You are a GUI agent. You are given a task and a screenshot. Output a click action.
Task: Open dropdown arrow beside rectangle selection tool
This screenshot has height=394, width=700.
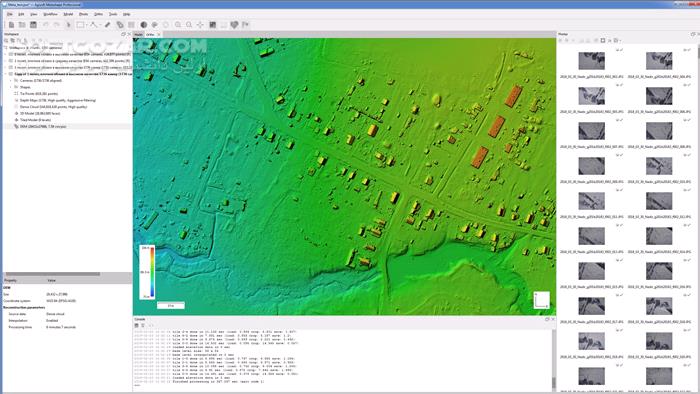[x=86, y=25]
